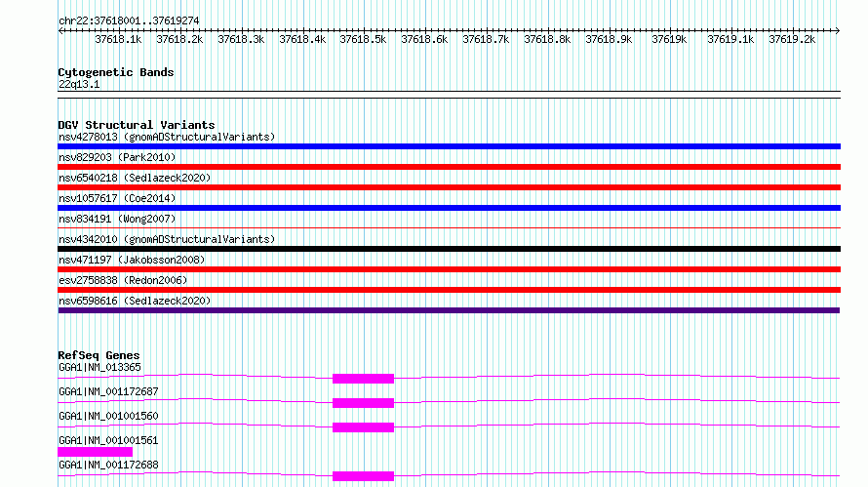Select the RefSeq Genes track heading

click(x=99, y=355)
